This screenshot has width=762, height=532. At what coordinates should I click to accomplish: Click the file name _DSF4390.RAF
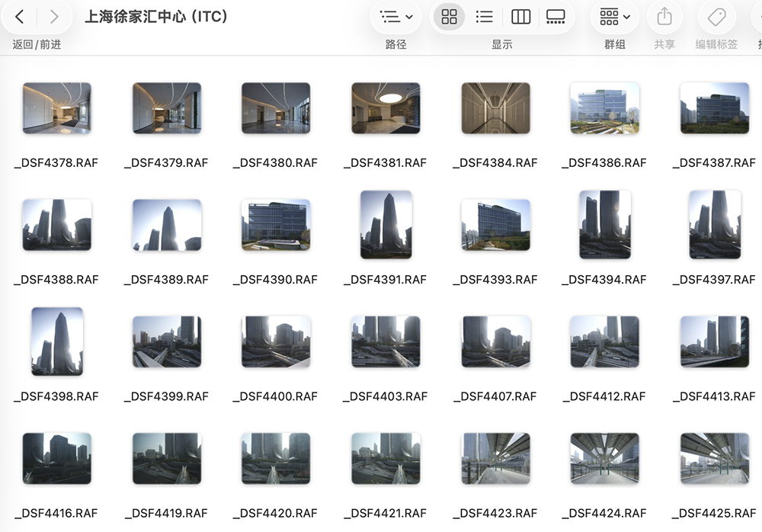click(x=276, y=280)
